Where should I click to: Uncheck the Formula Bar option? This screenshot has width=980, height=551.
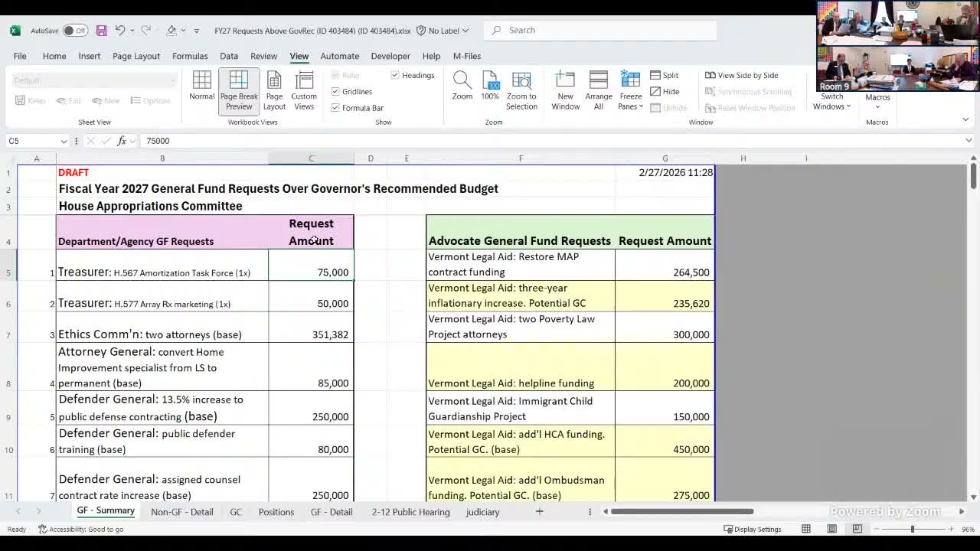point(335,107)
